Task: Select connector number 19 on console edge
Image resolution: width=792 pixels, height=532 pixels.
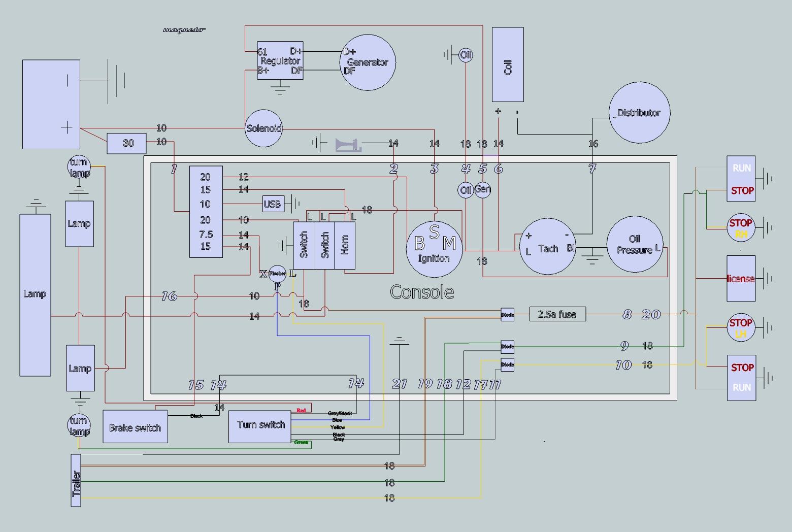Action: click(x=425, y=384)
